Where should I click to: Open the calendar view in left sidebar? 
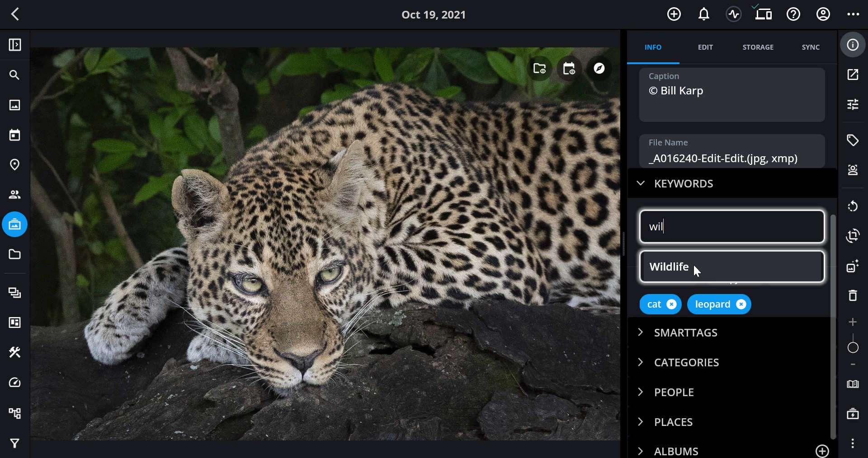pos(15,135)
